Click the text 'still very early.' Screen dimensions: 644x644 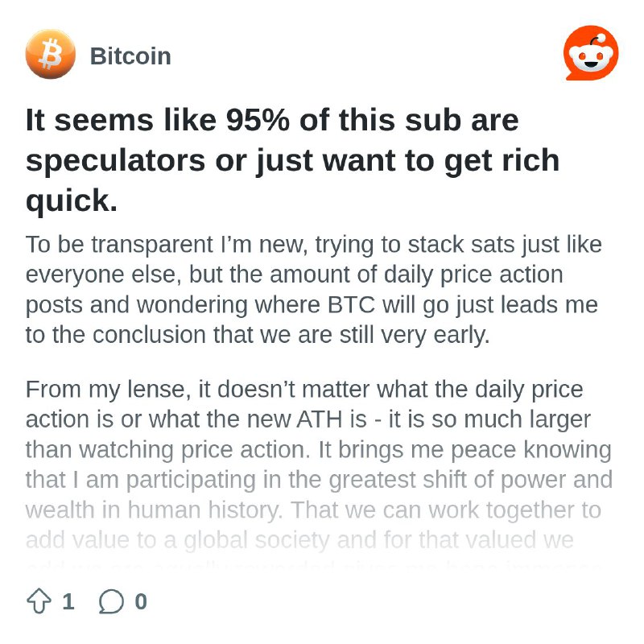tap(415, 335)
